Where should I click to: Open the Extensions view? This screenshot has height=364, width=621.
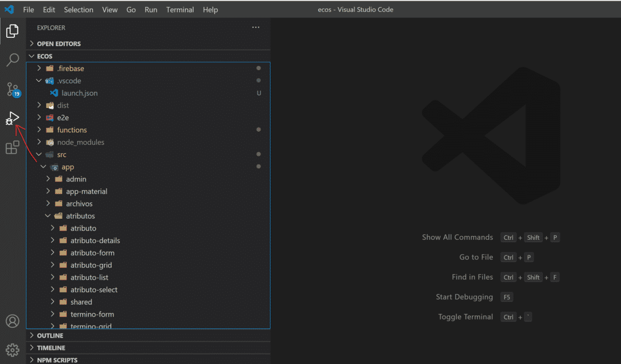pos(12,148)
